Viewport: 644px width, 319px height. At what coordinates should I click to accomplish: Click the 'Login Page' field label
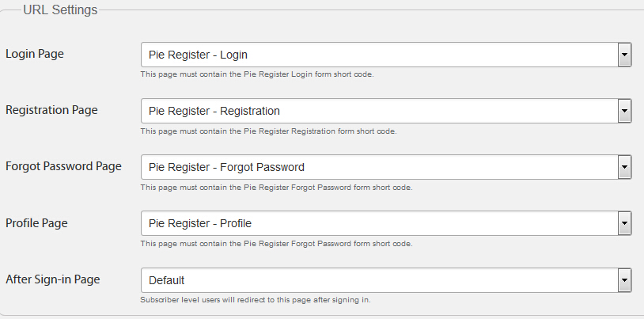pos(35,54)
